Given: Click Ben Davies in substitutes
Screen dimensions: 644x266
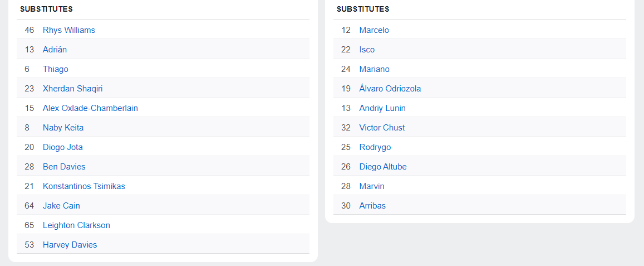Looking at the screenshot, I should pyautogui.click(x=64, y=167).
